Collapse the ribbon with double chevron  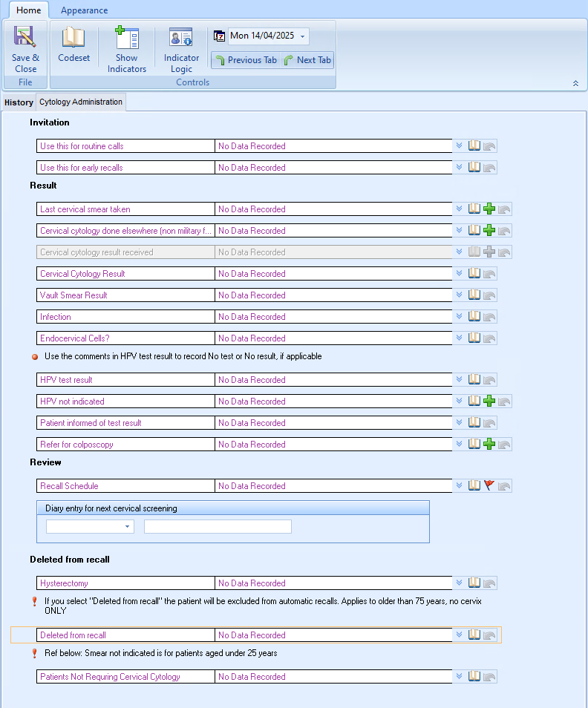point(576,84)
